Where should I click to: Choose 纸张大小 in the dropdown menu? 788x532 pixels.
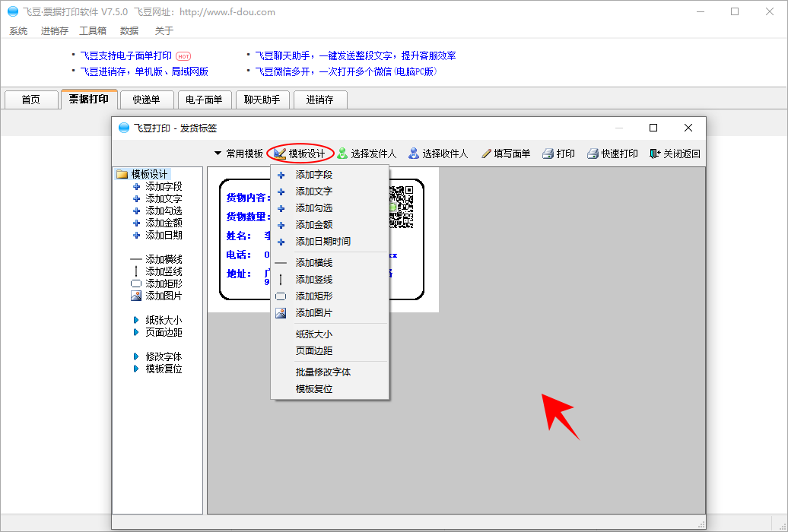point(329,334)
